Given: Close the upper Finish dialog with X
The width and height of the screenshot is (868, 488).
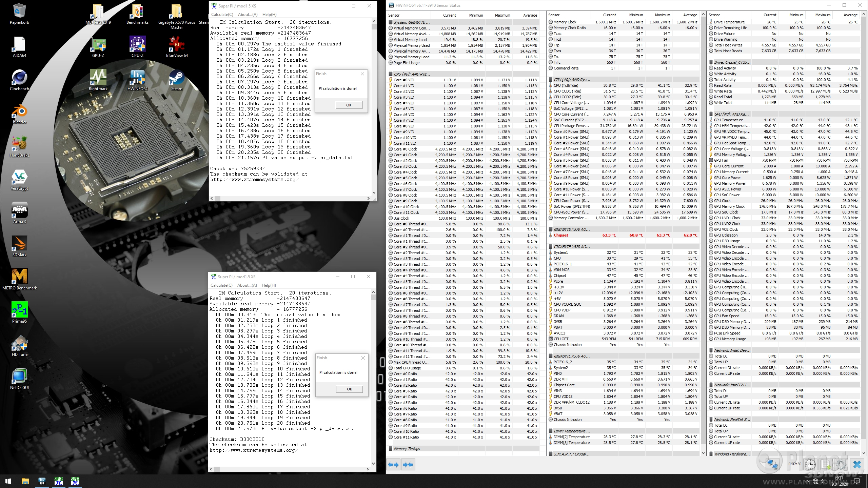Looking at the screenshot, I should [362, 74].
